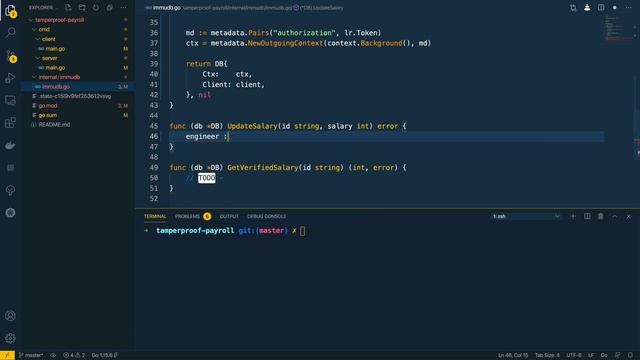This screenshot has height=360, width=640.
Task: Click the terminal prompt input area
Action: point(302,231)
